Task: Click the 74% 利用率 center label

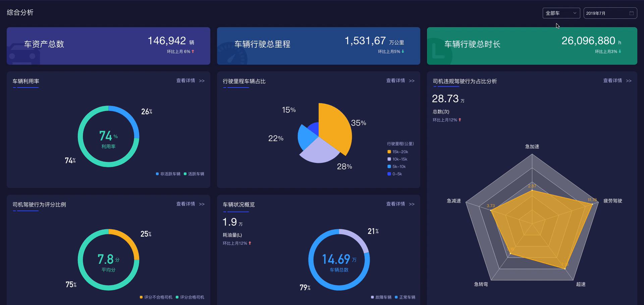Action: click(108, 139)
